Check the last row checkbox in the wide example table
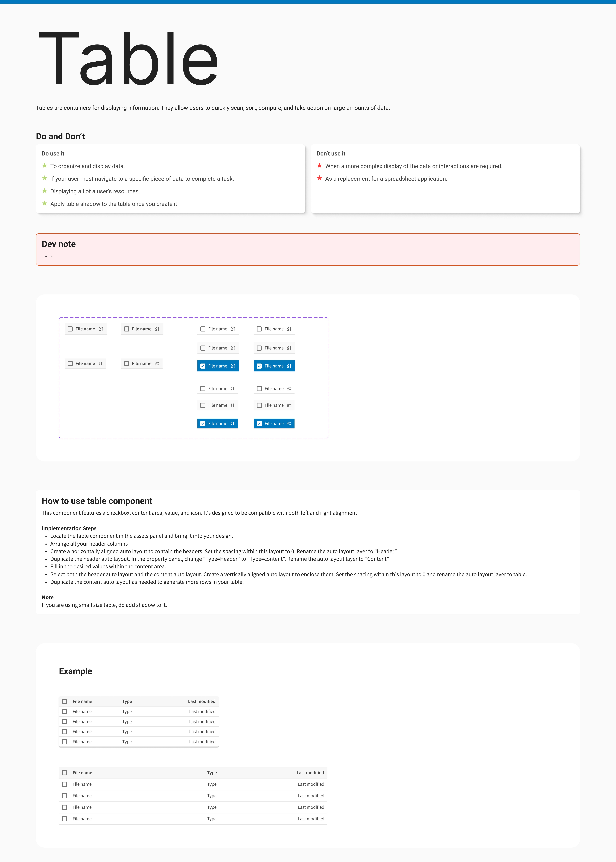 tap(64, 819)
